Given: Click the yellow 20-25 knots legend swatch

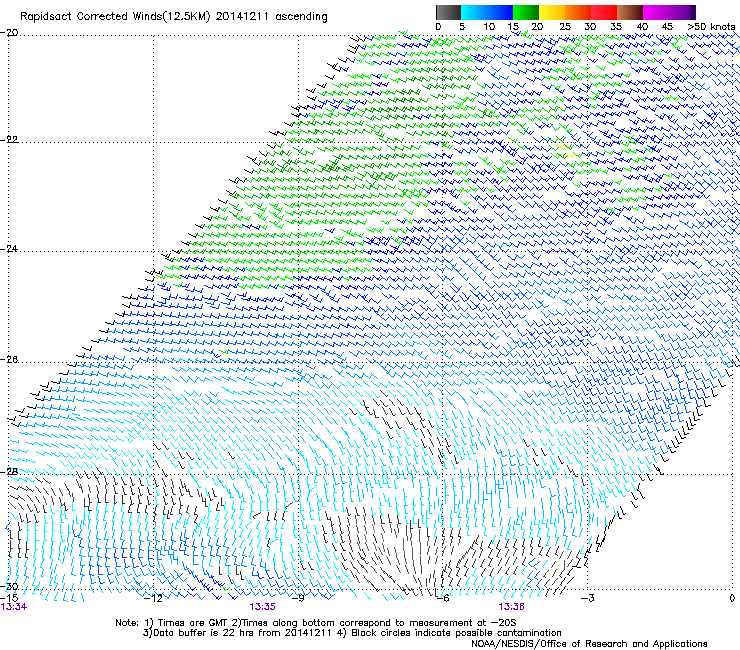Looking at the screenshot, I should 552,12.
